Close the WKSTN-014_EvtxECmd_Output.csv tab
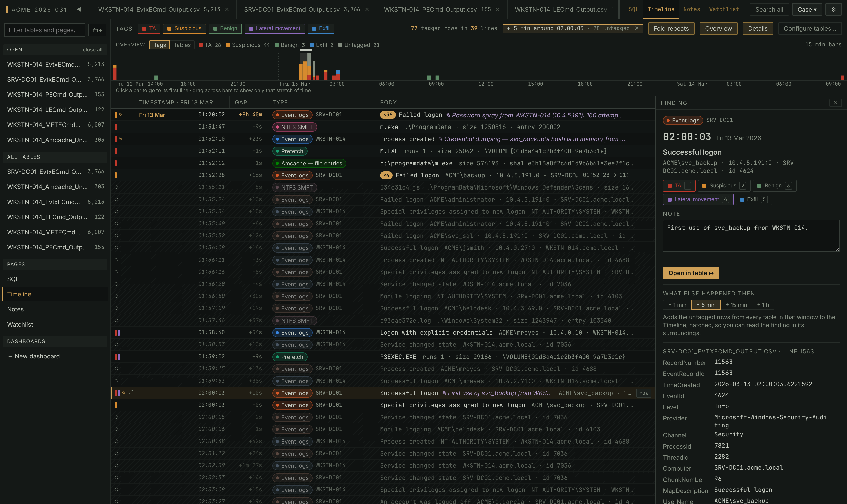Image resolution: width=847 pixels, height=504 pixels. coord(227,10)
